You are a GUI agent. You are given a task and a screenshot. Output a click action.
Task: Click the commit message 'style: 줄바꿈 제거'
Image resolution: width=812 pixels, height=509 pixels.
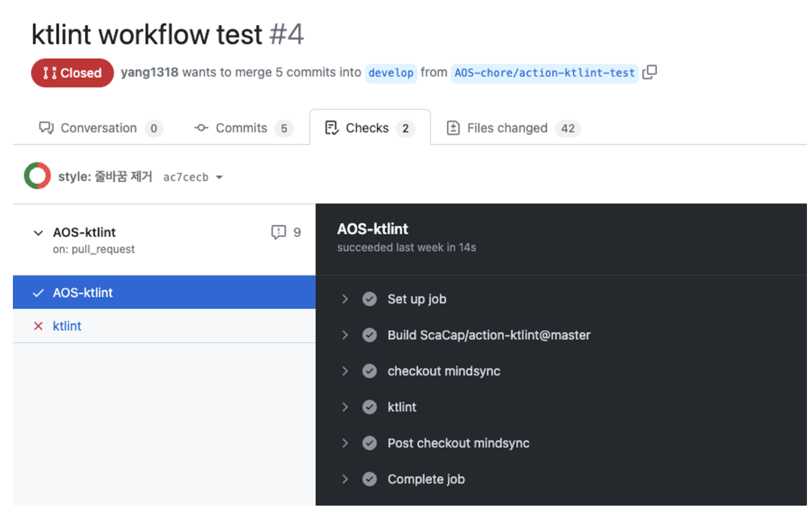pos(105,177)
